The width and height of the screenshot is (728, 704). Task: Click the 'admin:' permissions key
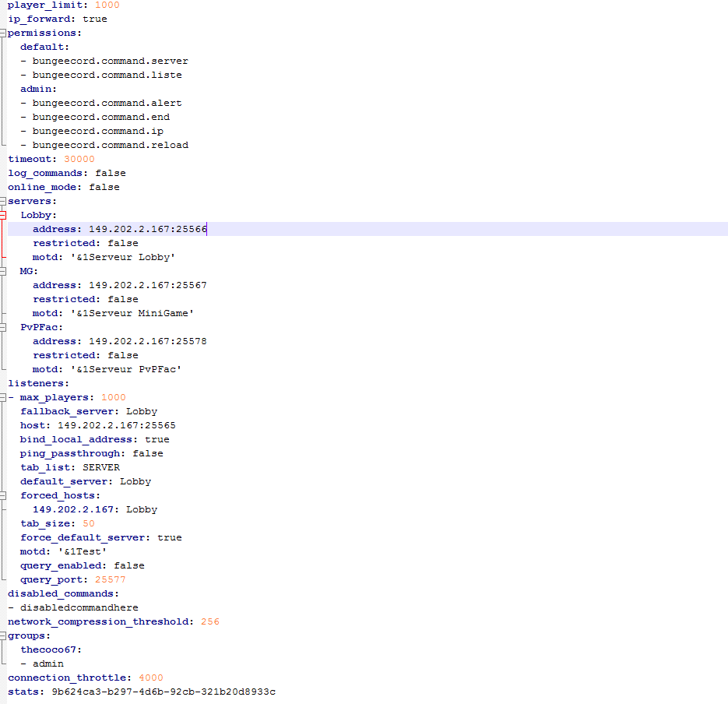tap(38, 89)
